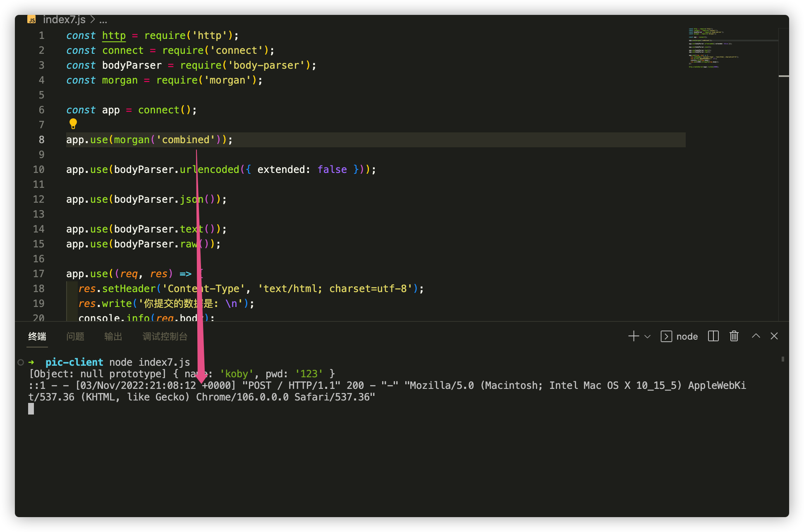Click the terminal scrollbar marker
The height and width of the screenshot is (532, 804).
[782, 359]
